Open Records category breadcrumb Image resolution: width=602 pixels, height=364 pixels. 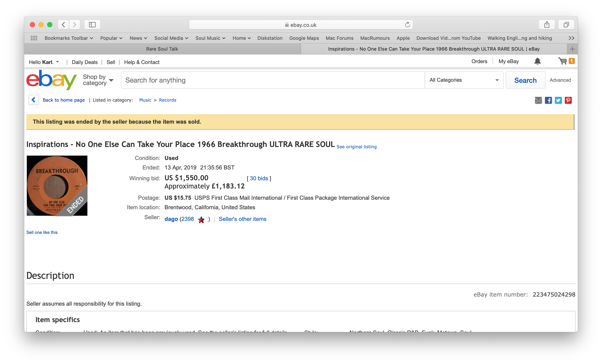pos(168,100)
